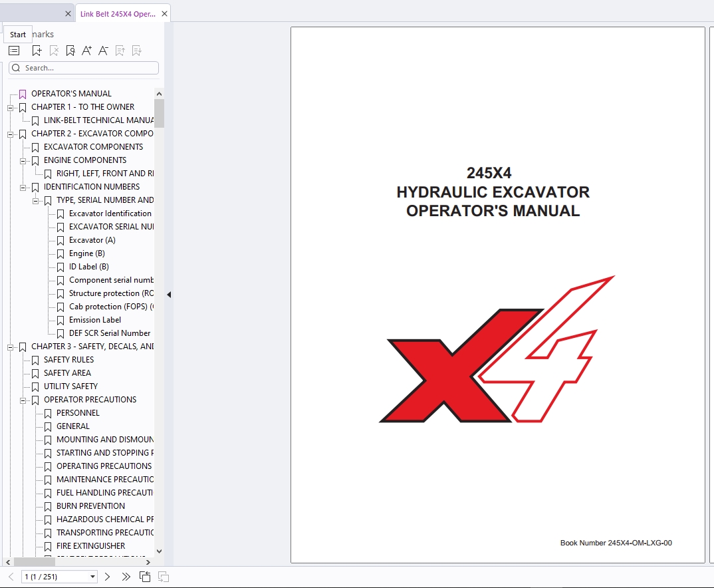This screenshot has height=588, width=714.
Task: Collapse the CHAPTER 1 - TO THE OWNER node
Action: (10, 107)
